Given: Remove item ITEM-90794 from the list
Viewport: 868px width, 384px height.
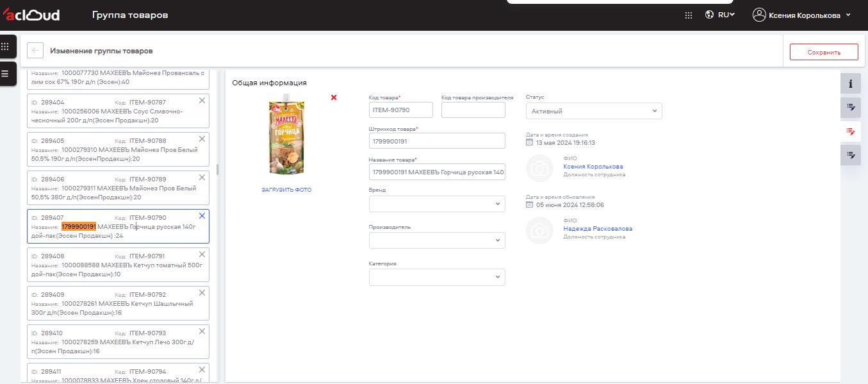Looking at the screenshot, I should pos(202,370).
